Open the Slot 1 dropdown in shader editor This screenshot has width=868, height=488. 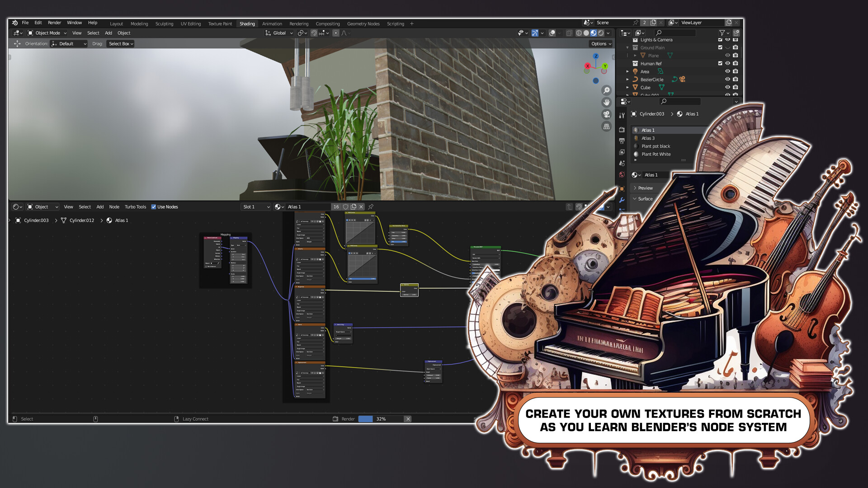(255, 206)
